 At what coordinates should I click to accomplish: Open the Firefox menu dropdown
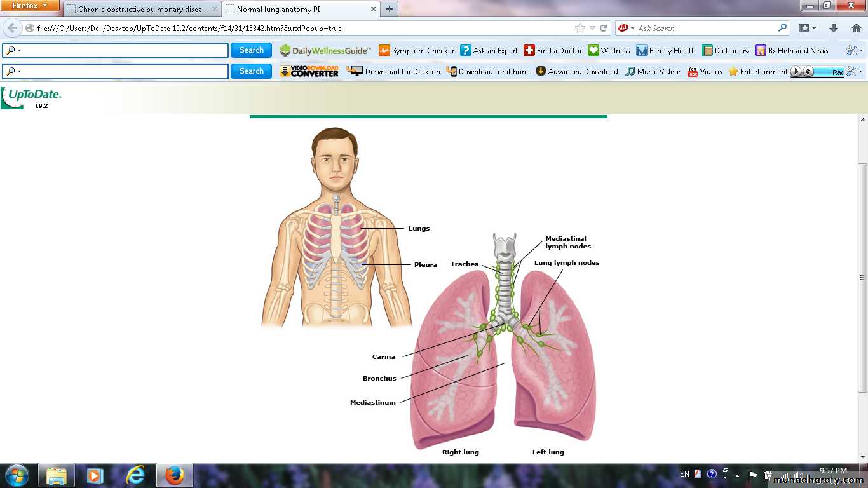pos(30,6)
